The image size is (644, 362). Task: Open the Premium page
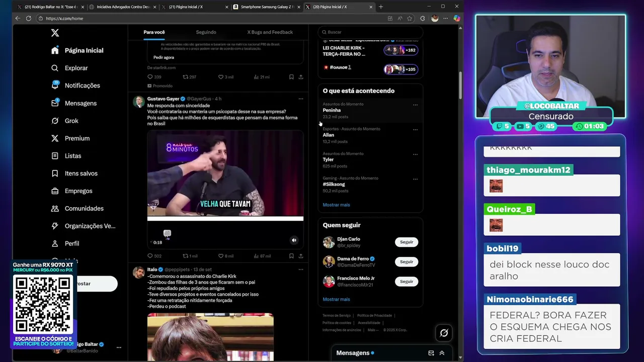pos(70,138)
